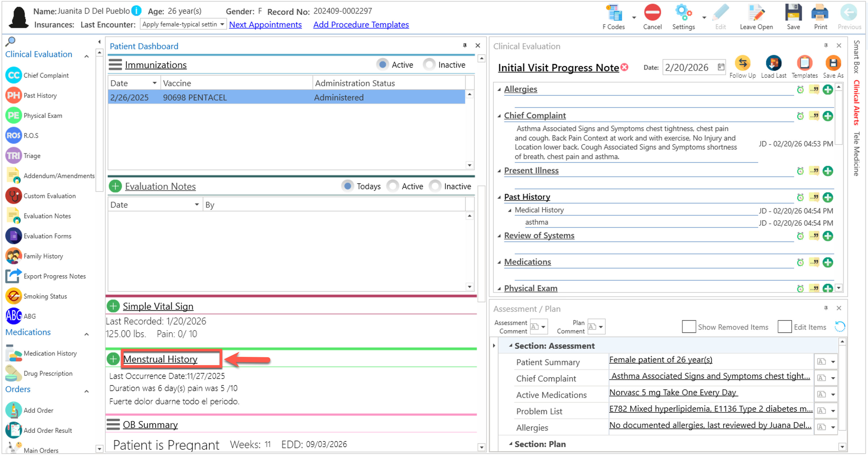The image size is (868, 456).
Task: Open the Next Appointments link
Action: coord(265,25)
